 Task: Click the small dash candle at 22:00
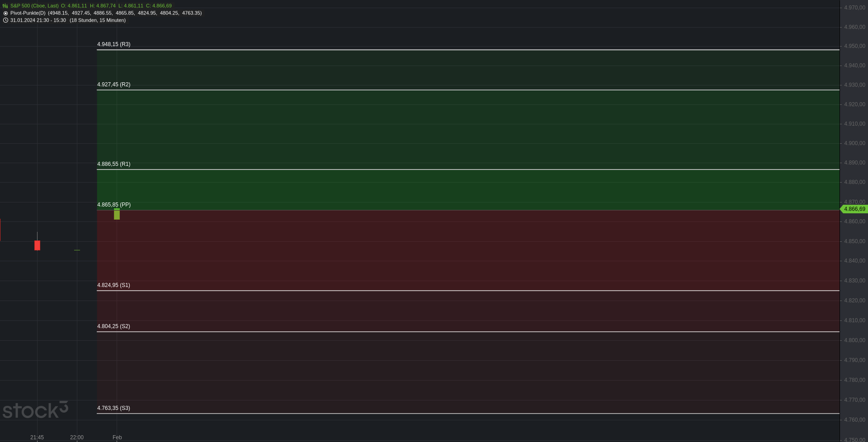point(77,250)
